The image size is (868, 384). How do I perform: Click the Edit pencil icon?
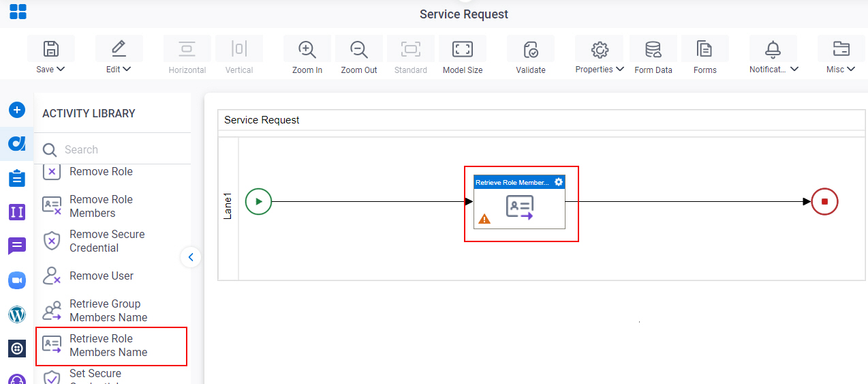(x=119, y=48)
